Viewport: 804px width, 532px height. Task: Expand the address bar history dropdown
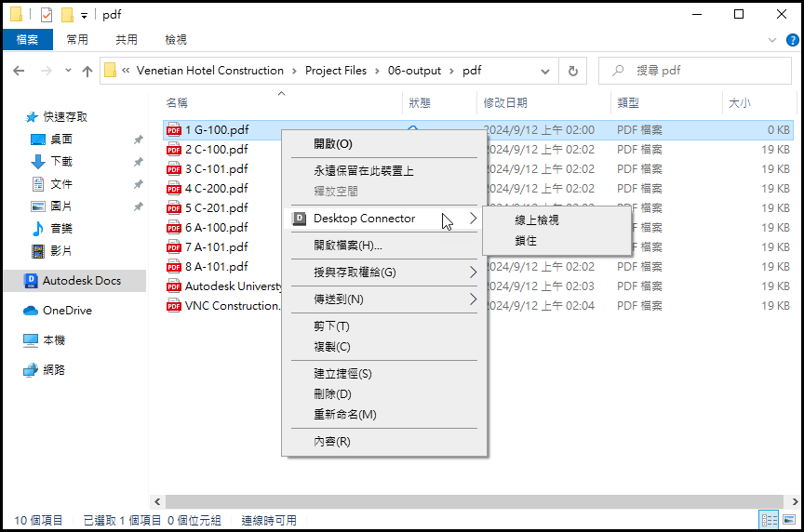[545, 72]
